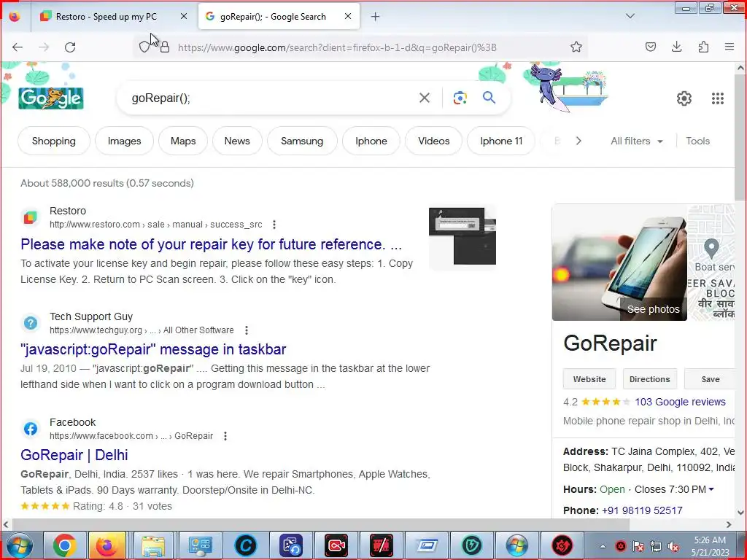Screen dimensions: 747x560
Task: Open Restoro result thumbnail image
Action: click(x=462, y=236)
